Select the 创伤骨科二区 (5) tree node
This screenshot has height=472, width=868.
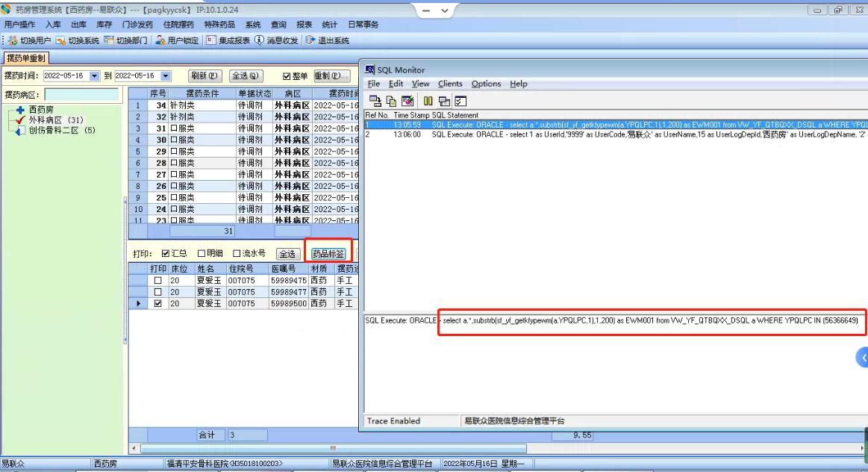tap(62, 131)
